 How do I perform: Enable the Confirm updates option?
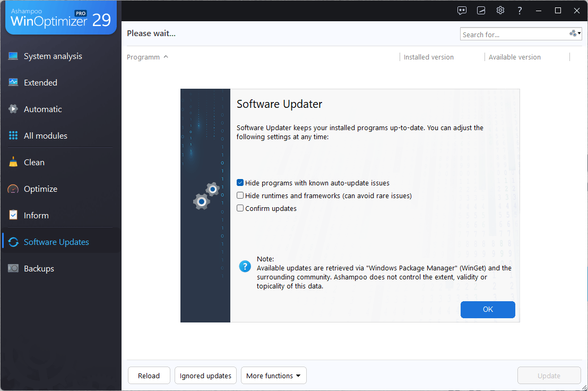pyautogui.click(x=240, y=208)
